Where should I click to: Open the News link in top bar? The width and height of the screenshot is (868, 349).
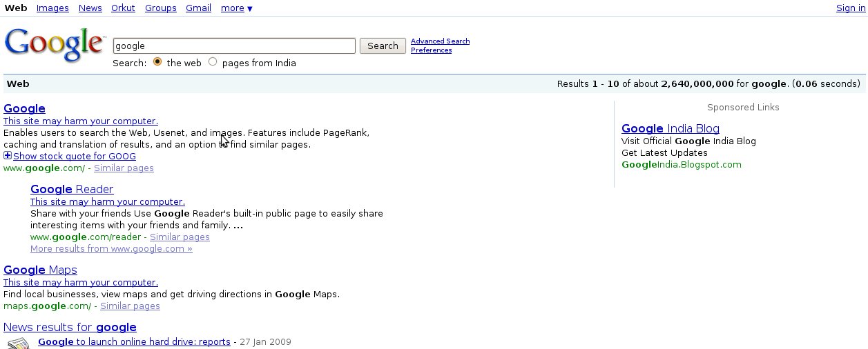point(90,8)
